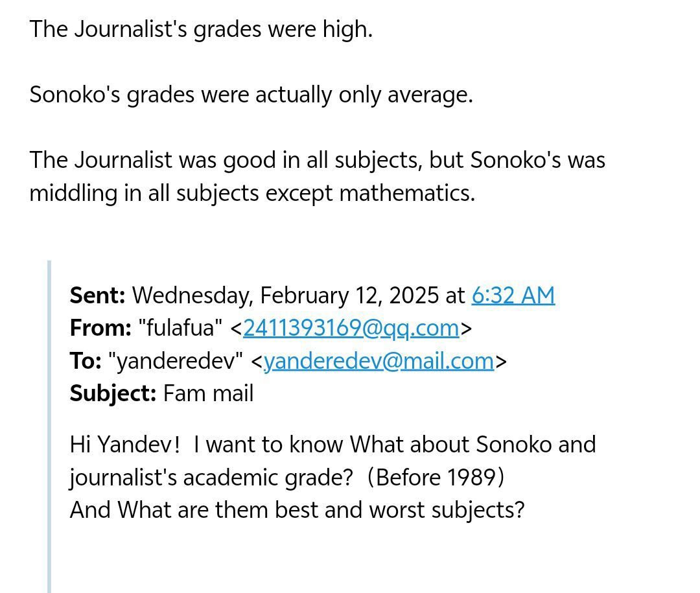Open the yanderedev@mail.com address link

point(379,361)
